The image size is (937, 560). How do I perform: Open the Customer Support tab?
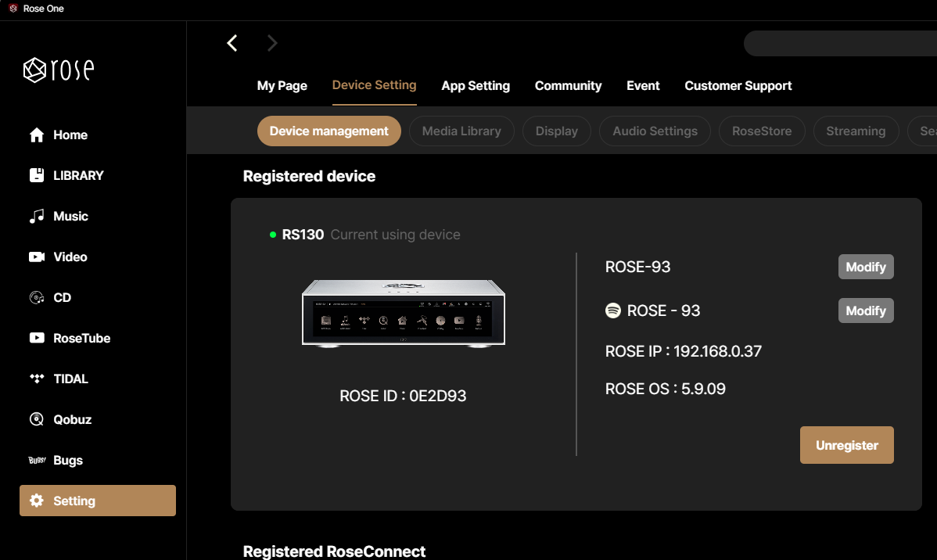click(738, 86)
